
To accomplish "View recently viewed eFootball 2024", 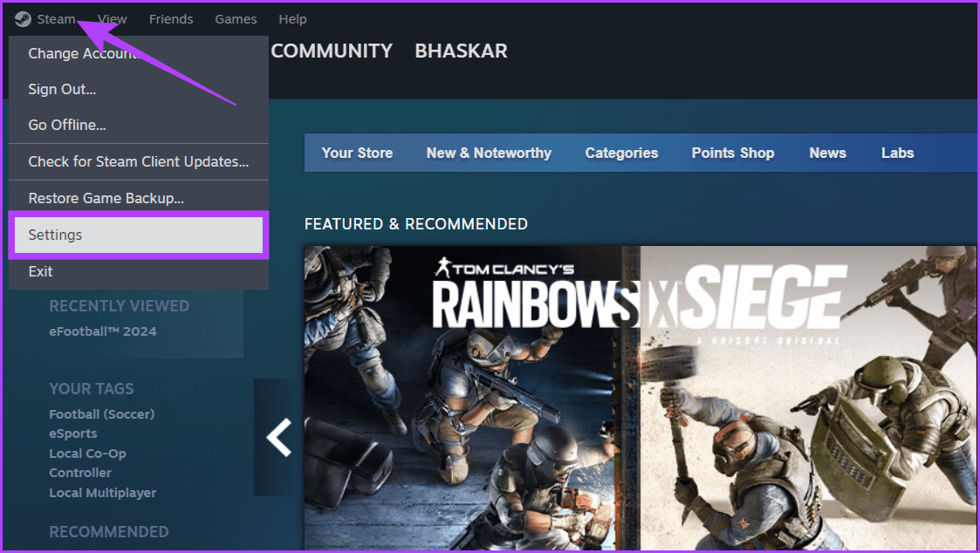I will (105, 331).
